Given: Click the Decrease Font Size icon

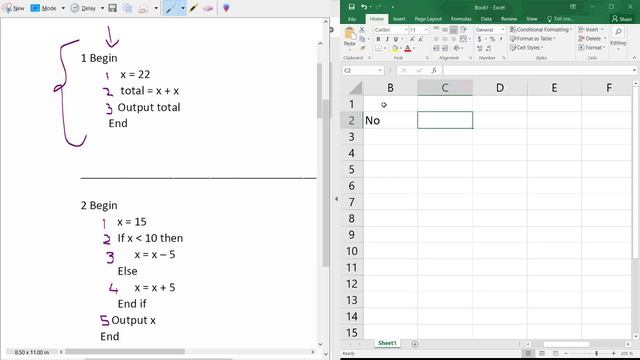Looking at the screenshot, I should point(420,39).
